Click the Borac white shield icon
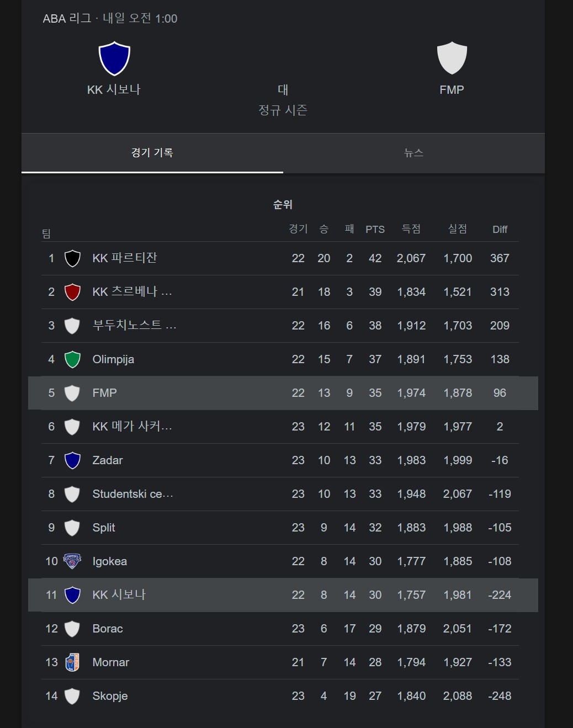Image resolution: width=573 pixels, height=728 pixels. [72, 629]
